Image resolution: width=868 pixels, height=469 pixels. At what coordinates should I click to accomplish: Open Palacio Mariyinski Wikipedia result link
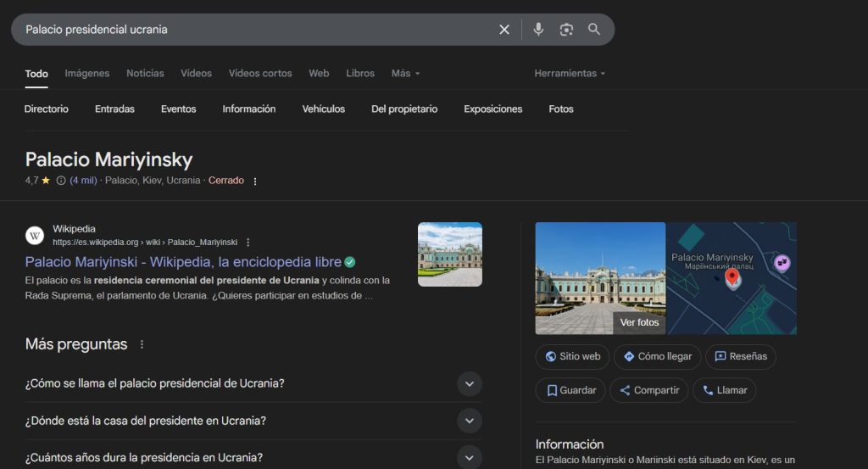click(x=183, y=262)
